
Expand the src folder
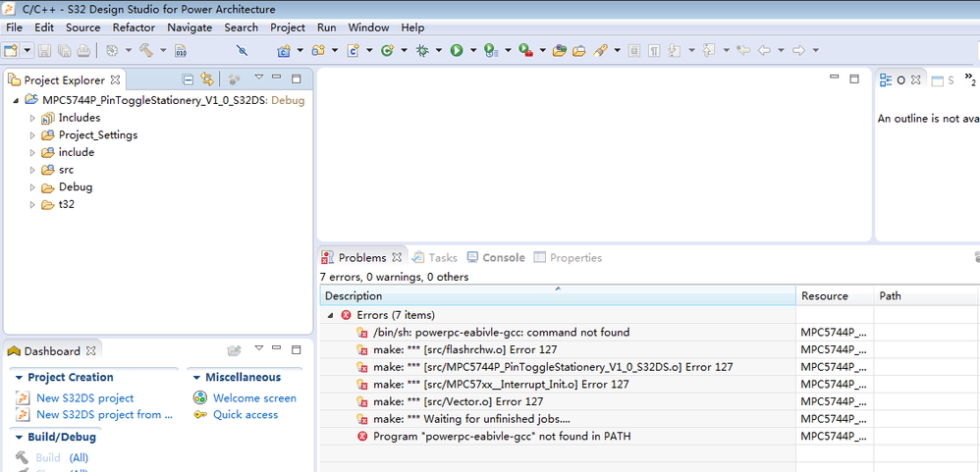[32, 170]
